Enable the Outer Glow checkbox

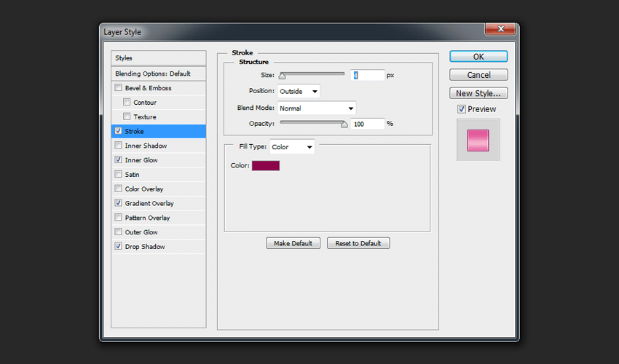pos(119,232)
